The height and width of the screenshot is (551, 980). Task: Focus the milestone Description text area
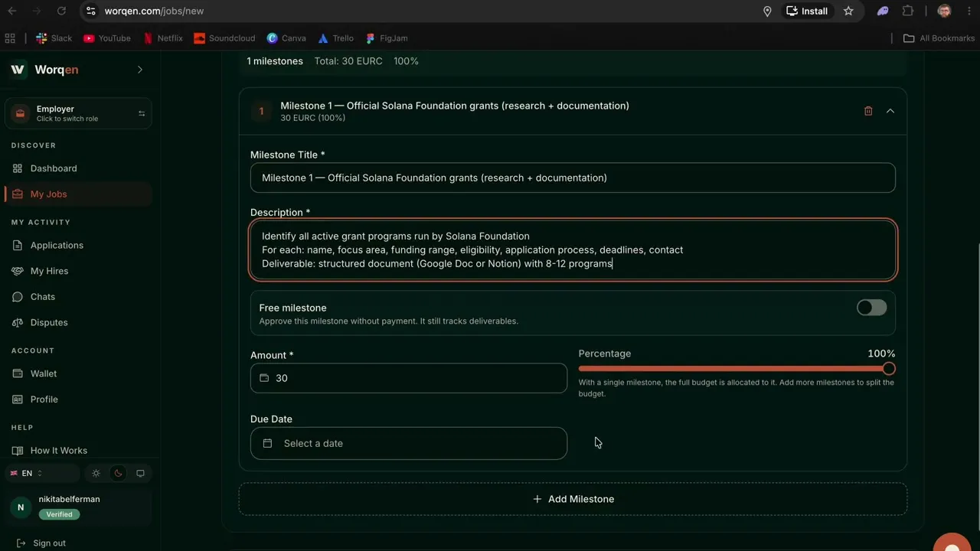click(573, 249)
